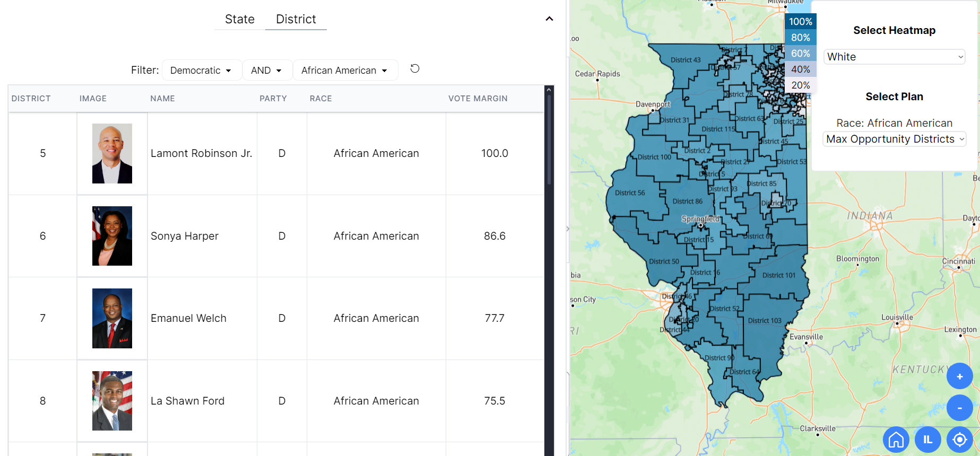The width and height of the screenshot is (980, 456).
Task: Click the table scrollbar up arrow
Action: pos(549,90)
